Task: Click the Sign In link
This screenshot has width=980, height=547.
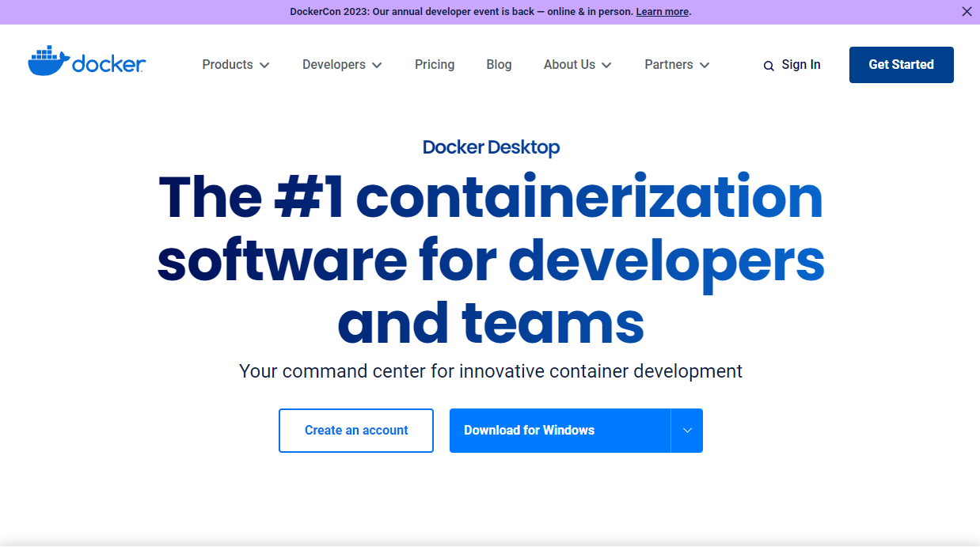Action: [801, 65]
